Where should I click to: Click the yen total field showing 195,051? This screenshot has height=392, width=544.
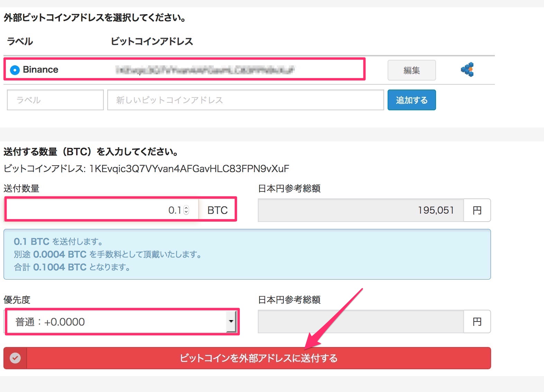361,210
